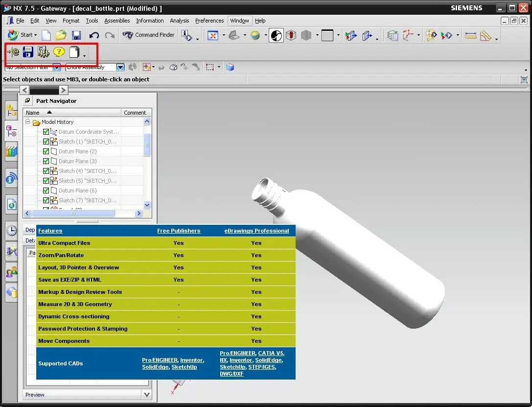The image size is (532, 407).
Task: Click the CATIA V5 link
Action: pyautogui.click(x=271, y=353)
